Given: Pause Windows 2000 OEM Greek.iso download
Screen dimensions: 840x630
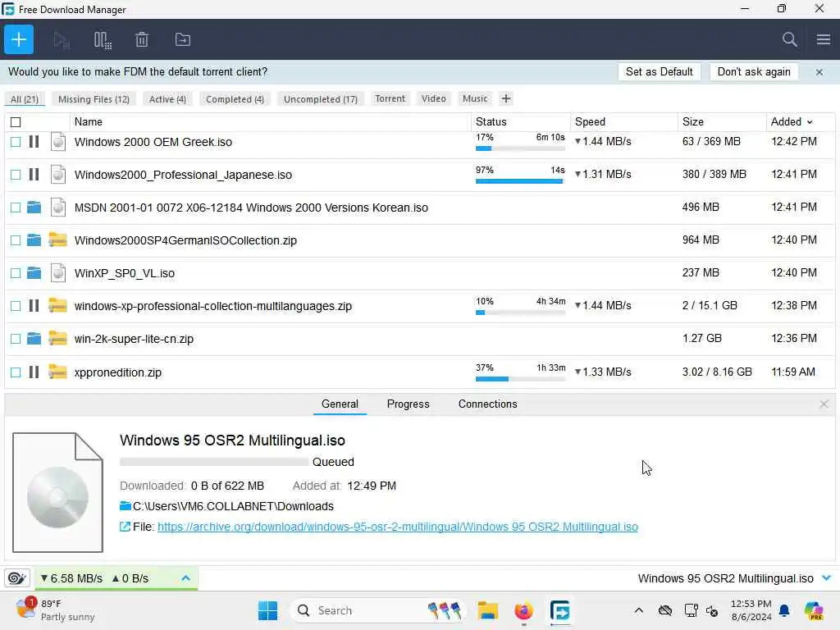Looking at the screenshot, I should coord(34,141).
